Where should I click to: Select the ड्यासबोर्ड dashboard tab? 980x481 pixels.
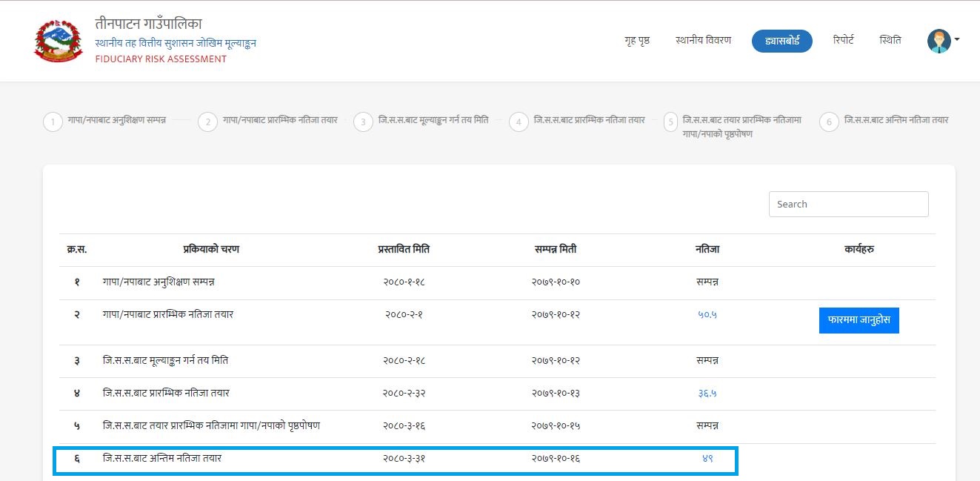tap(781, 41)
